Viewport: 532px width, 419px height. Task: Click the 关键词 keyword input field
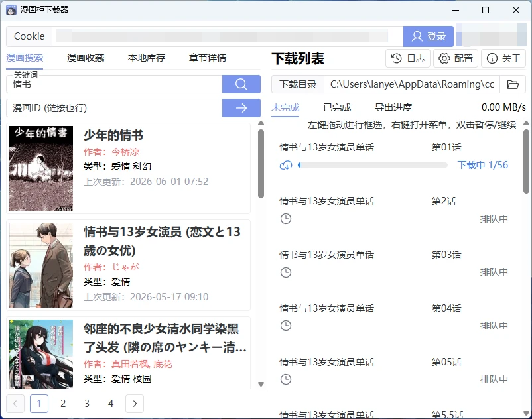click(114, 84)
